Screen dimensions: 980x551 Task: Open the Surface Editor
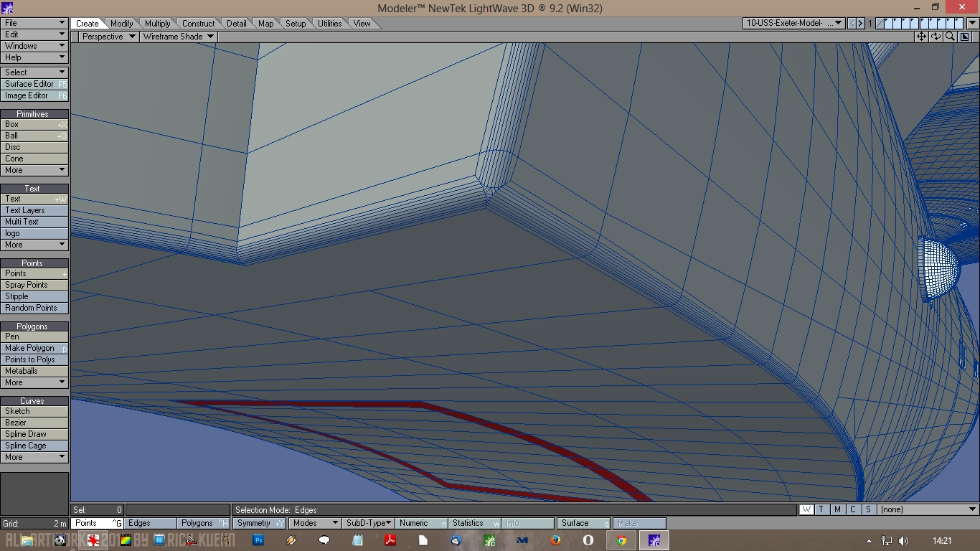pyautogui.click(x=34, y=84)
